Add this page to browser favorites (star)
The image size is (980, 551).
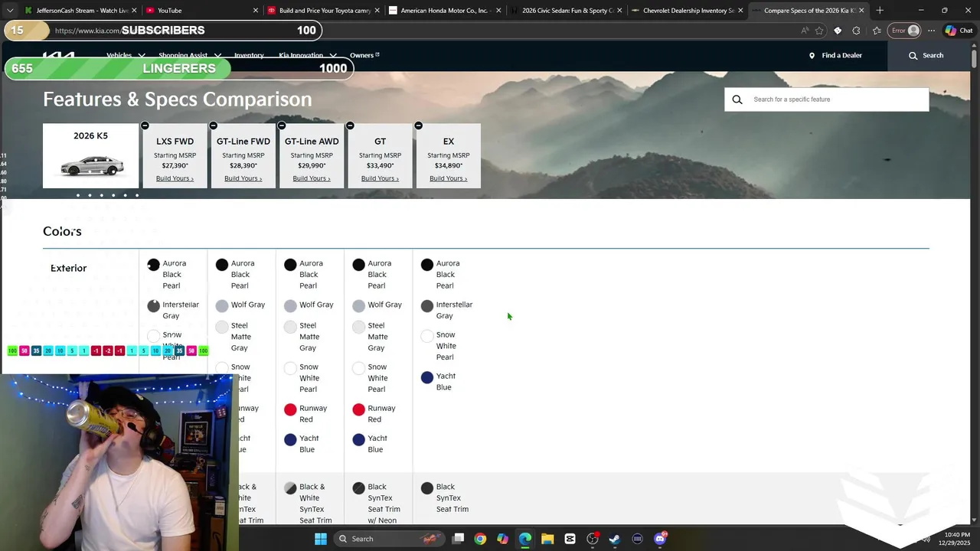coord(819,31)
